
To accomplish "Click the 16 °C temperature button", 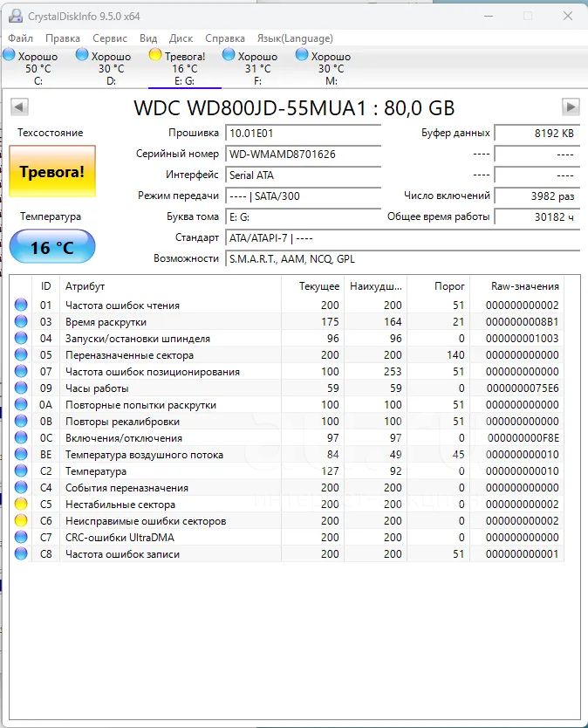I will point(52,247).
